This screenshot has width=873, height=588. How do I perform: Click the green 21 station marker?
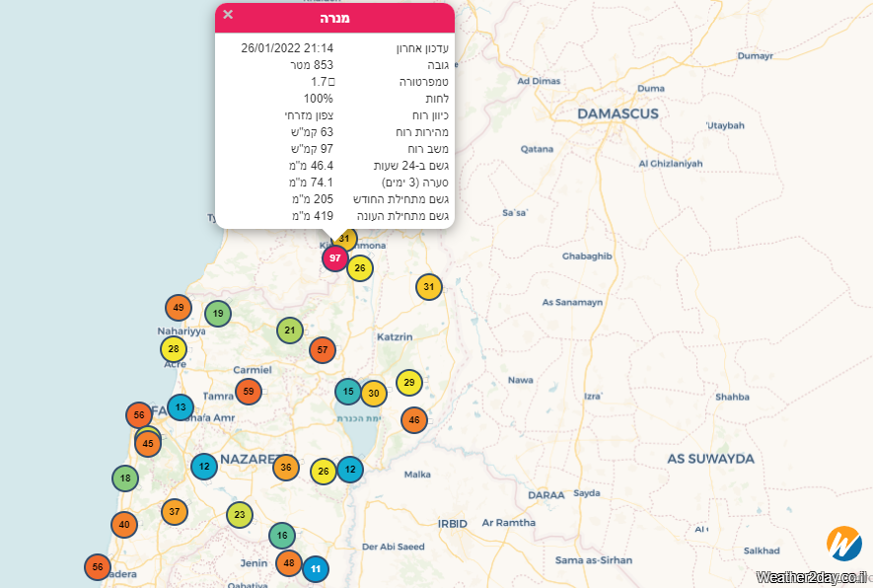pyautogui.click(x=289, y=331)
